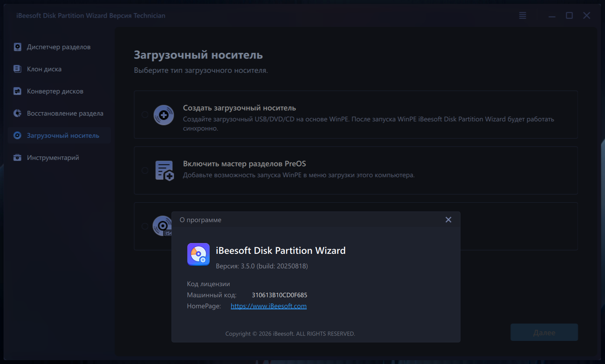This screenshot has width=605, height=364.
Task: Open 'Загрузочный носитель' sidebar section
Action: [x=63, y=136]
